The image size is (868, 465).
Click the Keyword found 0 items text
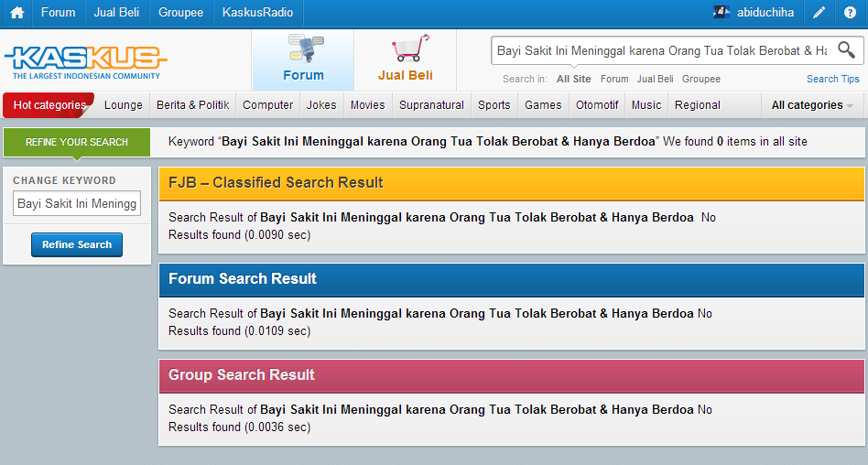488,142
